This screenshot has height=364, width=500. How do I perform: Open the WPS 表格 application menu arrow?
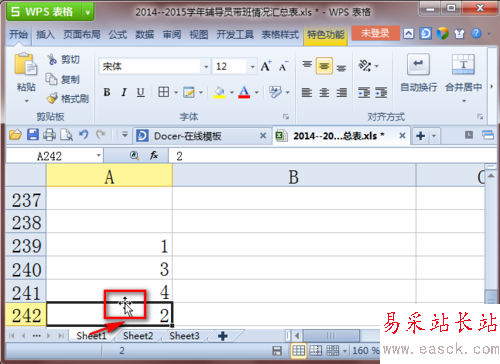coord(88,12)
